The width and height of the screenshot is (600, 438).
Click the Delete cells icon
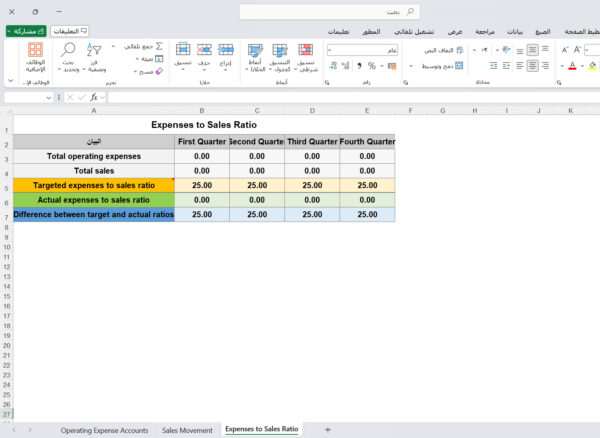click(204, 50)
